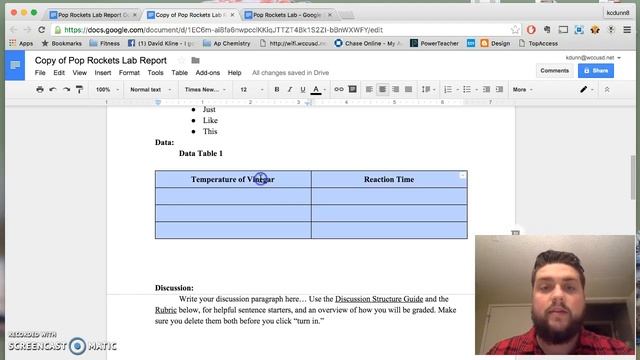Open the editing mode pencil menu
The image size is (640, 360).
click(587, 89)
